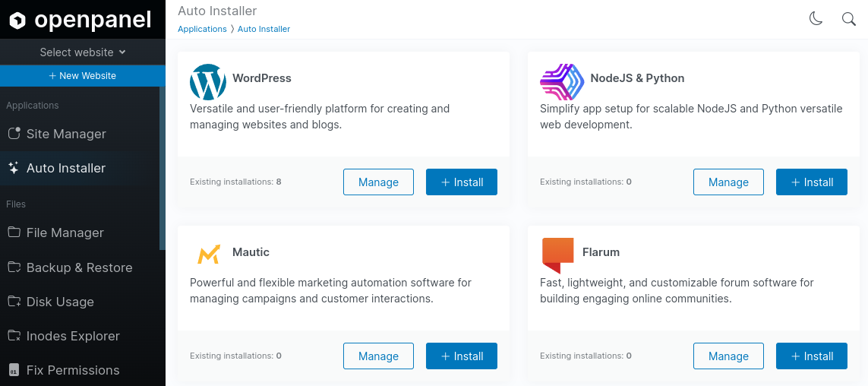This screenshot has height=386, width=868.
Task: Click the OpenPanel logo icon
Action: 17,21
